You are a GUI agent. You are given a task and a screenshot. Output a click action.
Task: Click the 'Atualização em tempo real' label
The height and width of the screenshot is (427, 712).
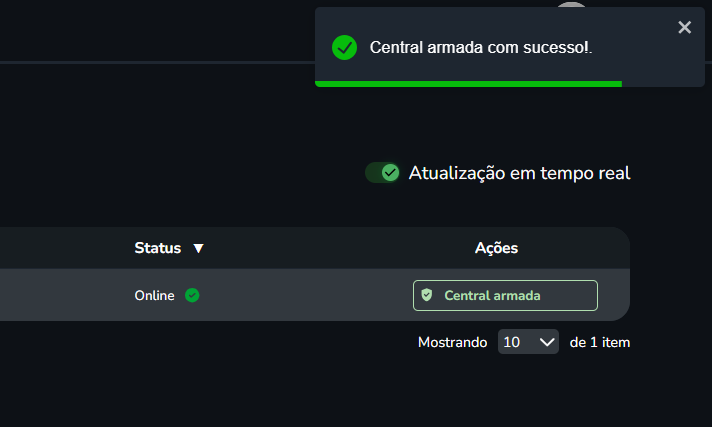pyautogui.click(x=519, y=173)
